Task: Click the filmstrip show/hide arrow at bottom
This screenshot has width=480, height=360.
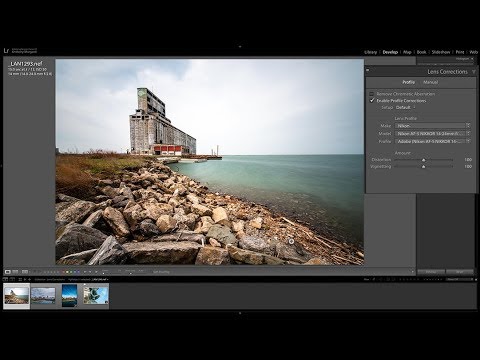Action: coord(240,313)
